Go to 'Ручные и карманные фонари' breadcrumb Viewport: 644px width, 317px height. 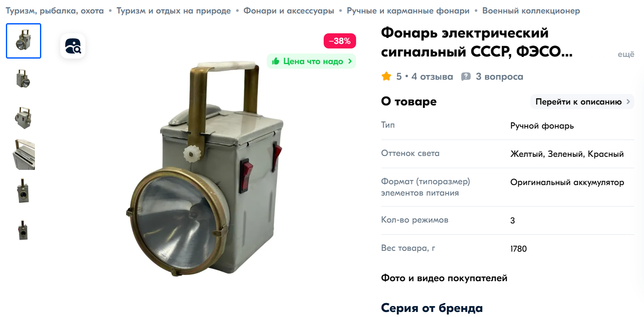point(408,11)
